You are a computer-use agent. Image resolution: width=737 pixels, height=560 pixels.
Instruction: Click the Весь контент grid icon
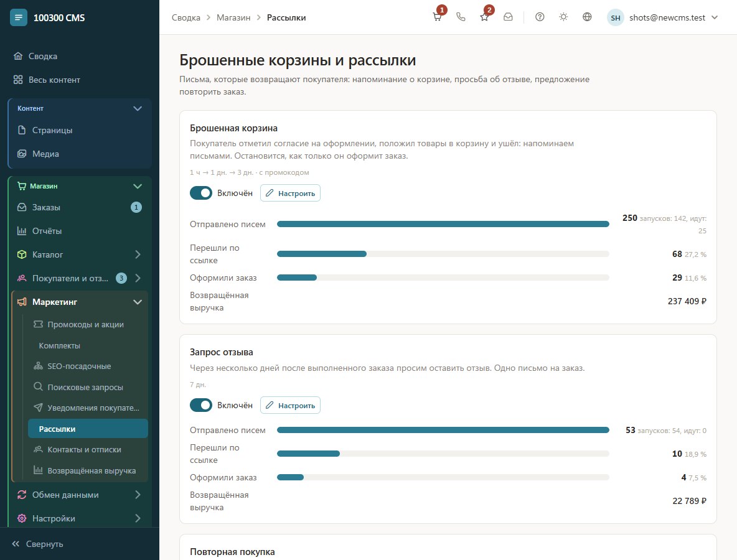18,80
